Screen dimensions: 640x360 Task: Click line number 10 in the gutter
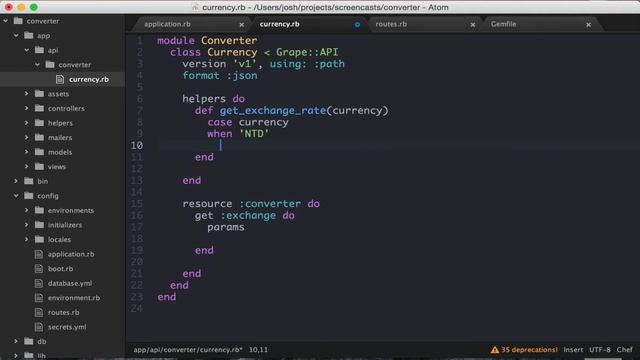(x=137, y=145)
